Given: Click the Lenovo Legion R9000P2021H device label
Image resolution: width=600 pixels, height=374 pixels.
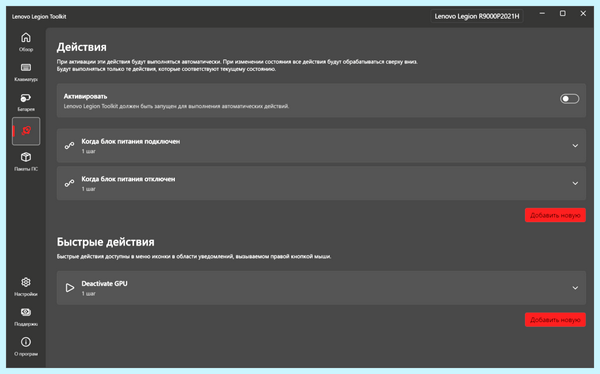Looking at the screenshot, I should point(477,16).
